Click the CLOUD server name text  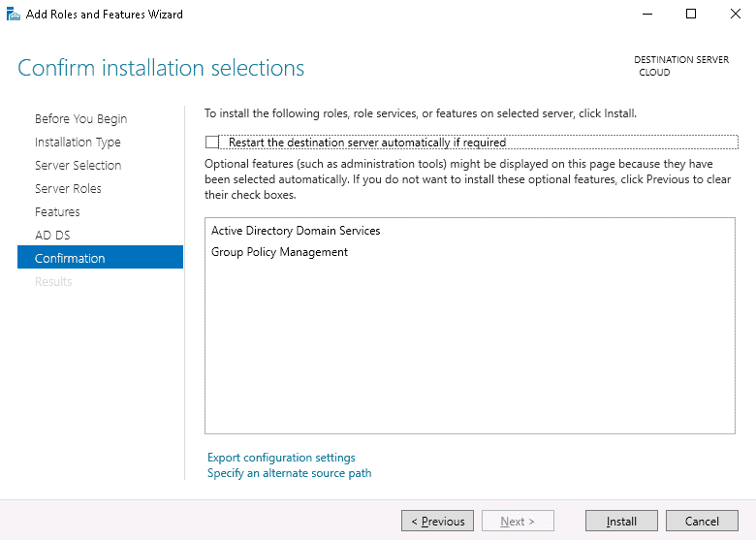click(x=654, y=73)
